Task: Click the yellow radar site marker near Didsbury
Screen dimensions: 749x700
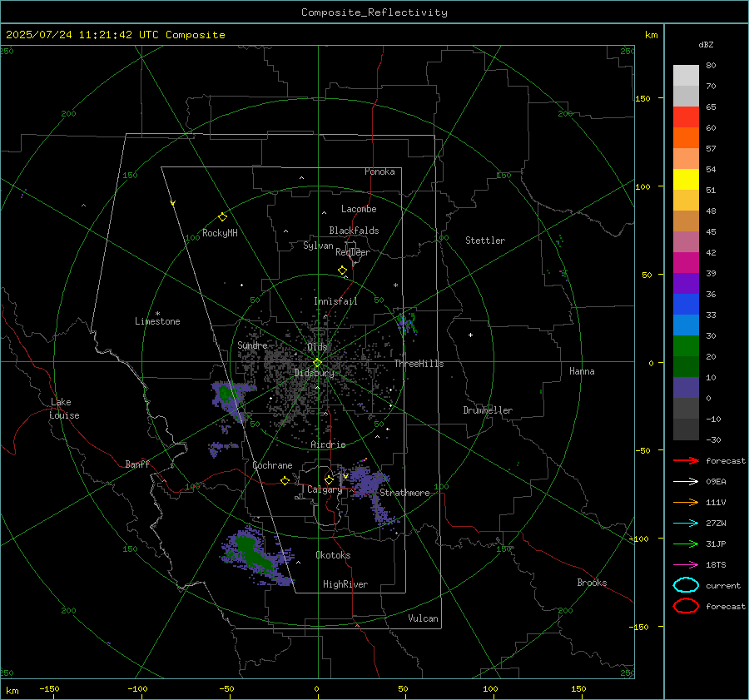Action: (x=317, y=363)
